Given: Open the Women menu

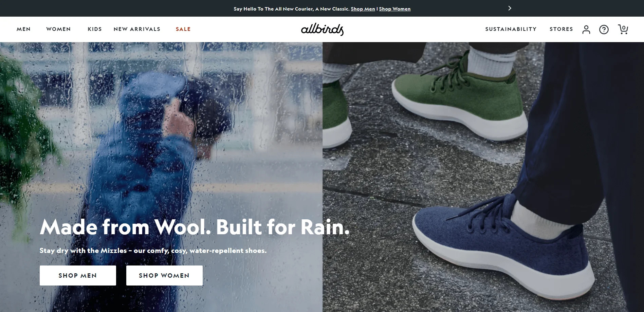Looking at the screenshot, I should pyautogui.click(x=59, y=29).
